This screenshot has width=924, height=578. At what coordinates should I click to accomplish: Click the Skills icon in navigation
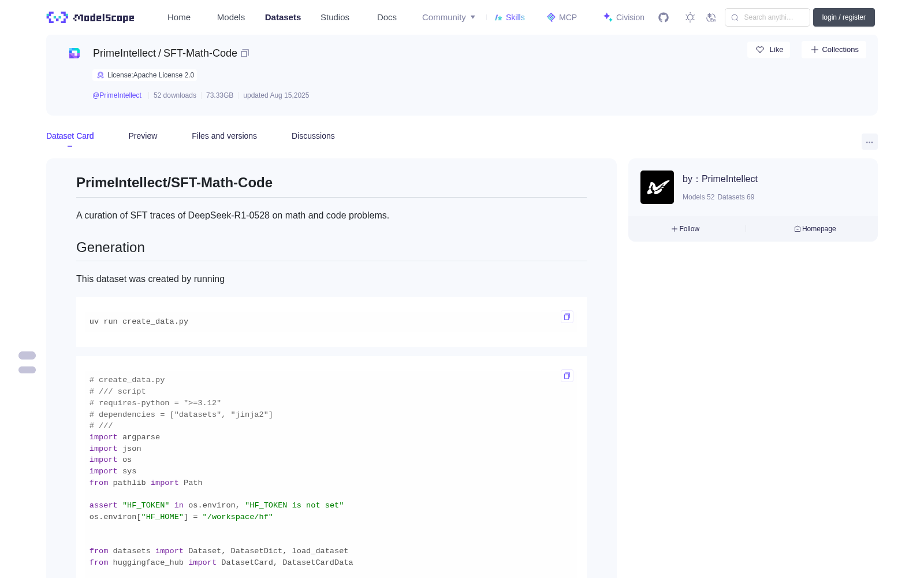point(498,17)
